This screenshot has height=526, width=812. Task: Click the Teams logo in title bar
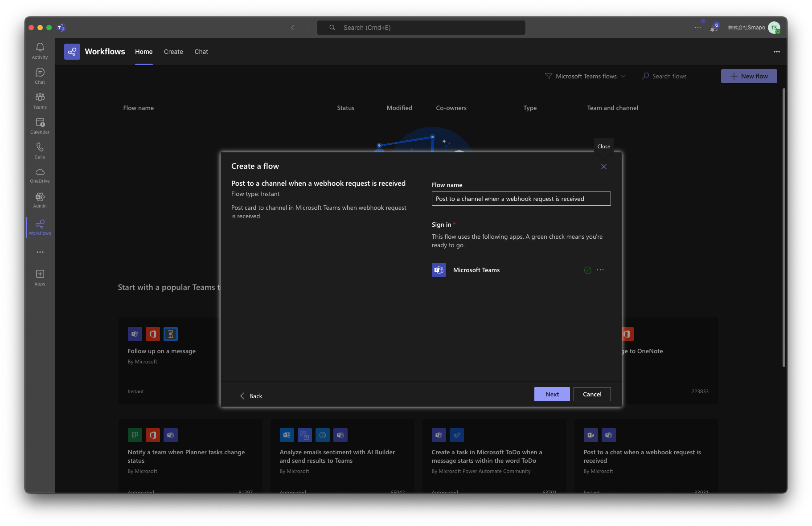pos(62,28)
